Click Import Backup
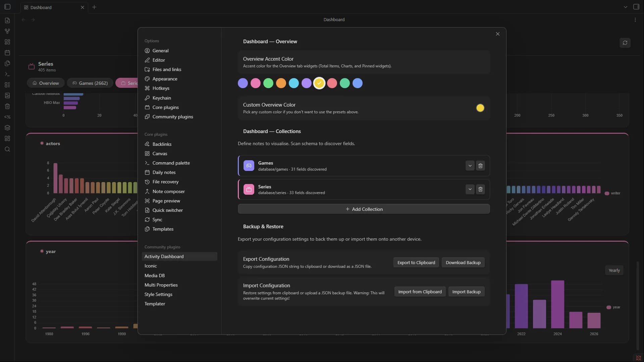The width and height of the screenshot is (644, 362). (x=466, y=292)
